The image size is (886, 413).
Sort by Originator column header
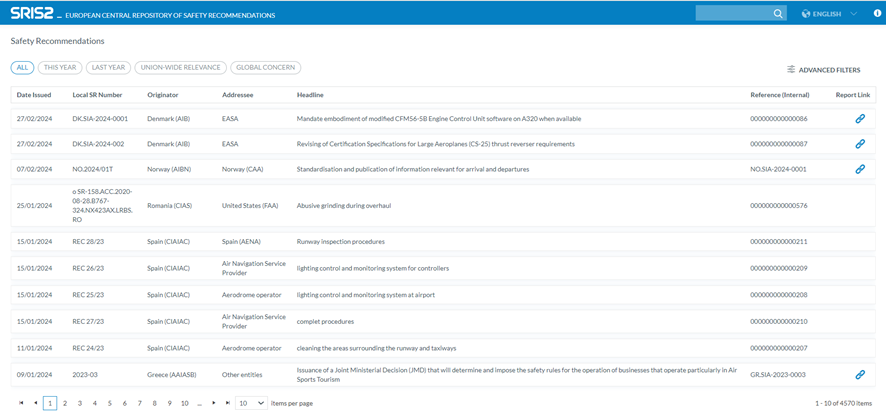(163, 95)
